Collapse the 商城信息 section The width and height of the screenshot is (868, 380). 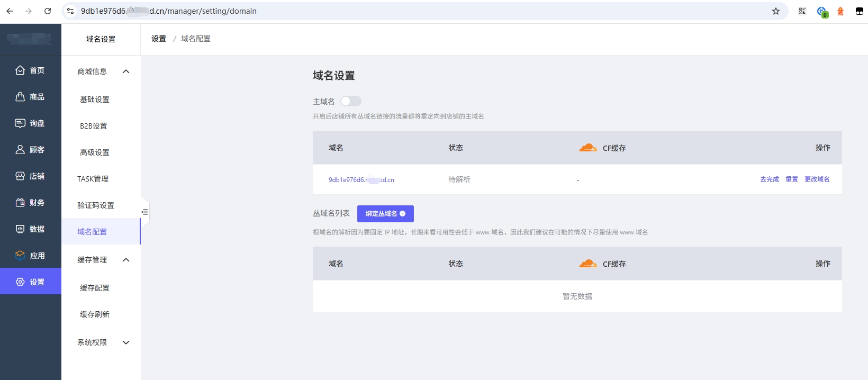point(126,71)
